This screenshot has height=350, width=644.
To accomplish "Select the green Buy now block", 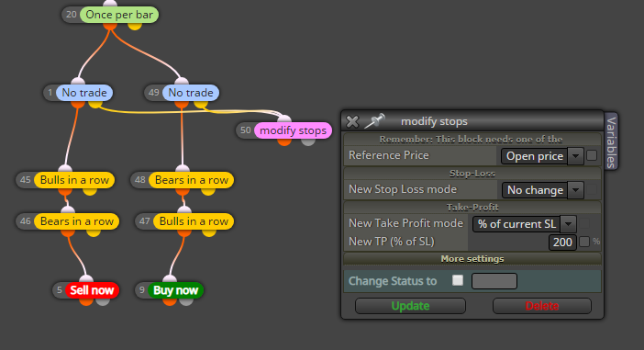I will (x=175, y=290).
